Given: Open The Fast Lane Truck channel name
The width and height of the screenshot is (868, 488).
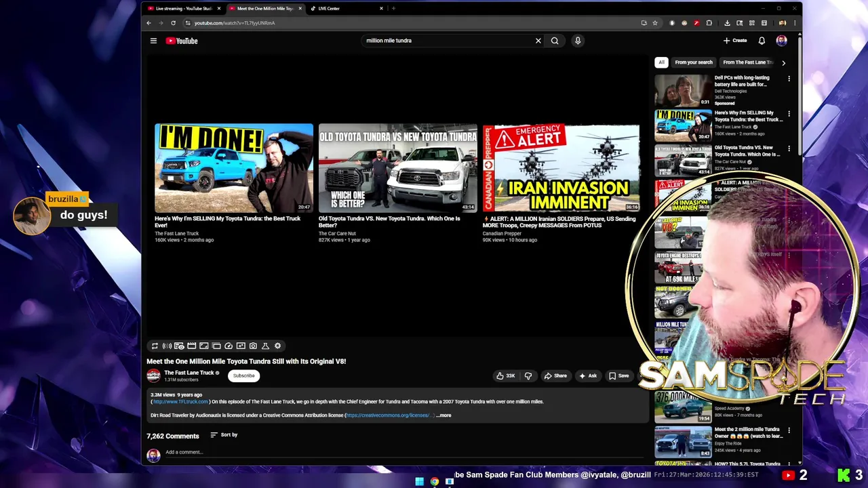Looking at the screenshot, I should [189, 373].
